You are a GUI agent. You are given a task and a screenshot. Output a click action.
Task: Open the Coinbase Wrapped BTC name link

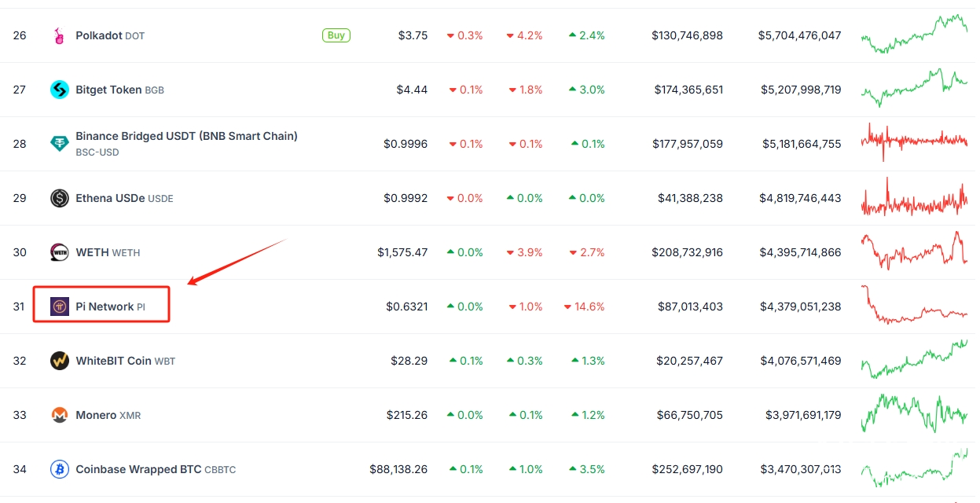(x=138, y=469)
